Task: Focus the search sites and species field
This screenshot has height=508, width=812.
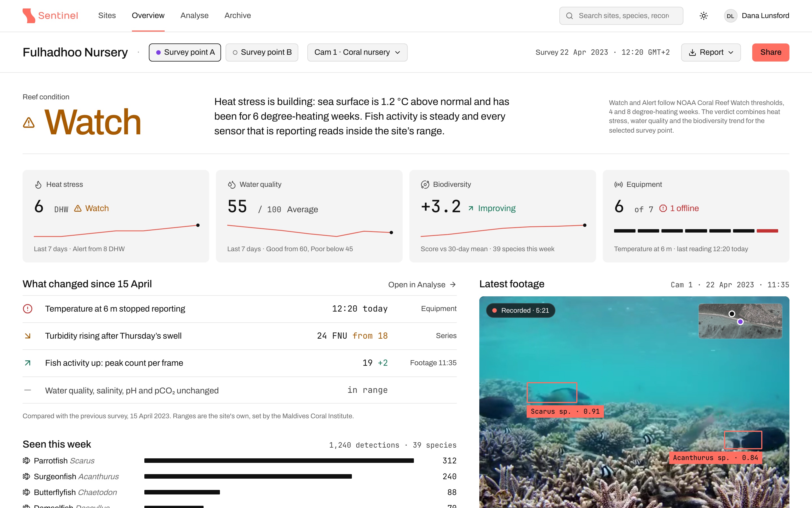Action: click(x=621, y=16)
